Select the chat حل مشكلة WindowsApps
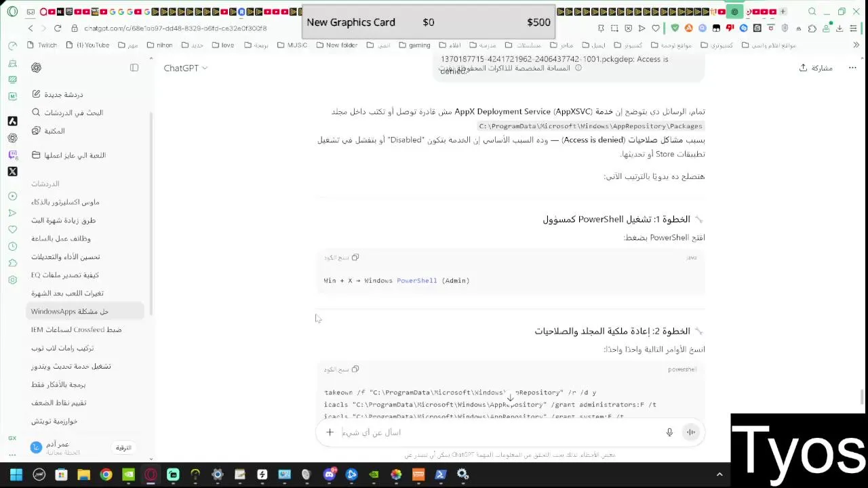Screen dimensions: 868x488 pos(85,312)
